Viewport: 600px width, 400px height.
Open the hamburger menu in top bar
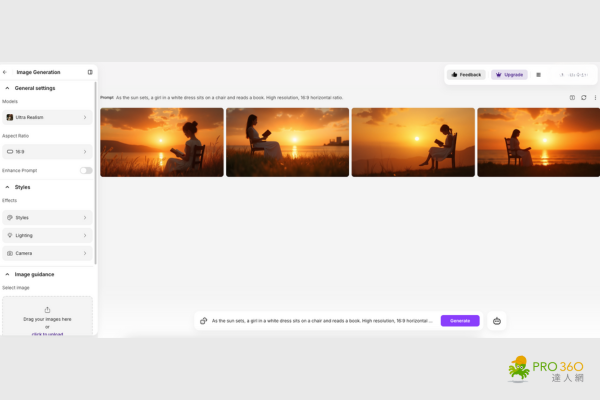coord(538,74)
